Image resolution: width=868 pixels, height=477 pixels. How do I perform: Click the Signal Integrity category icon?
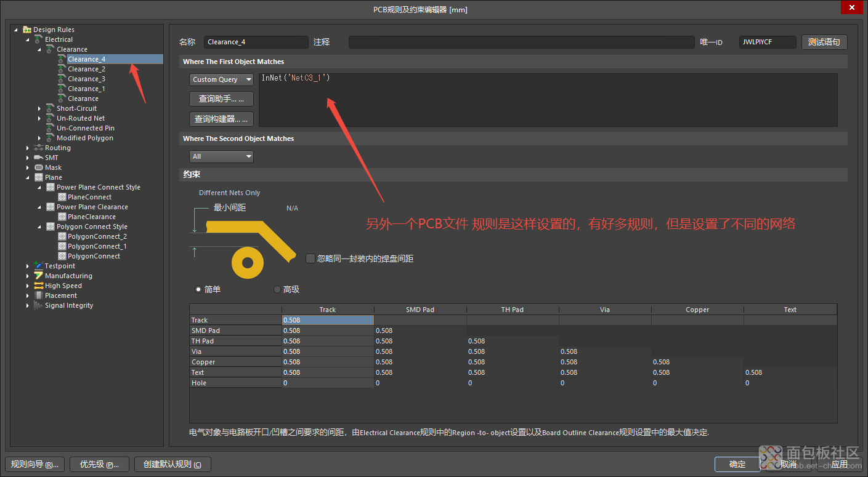(x=39, y=305)
